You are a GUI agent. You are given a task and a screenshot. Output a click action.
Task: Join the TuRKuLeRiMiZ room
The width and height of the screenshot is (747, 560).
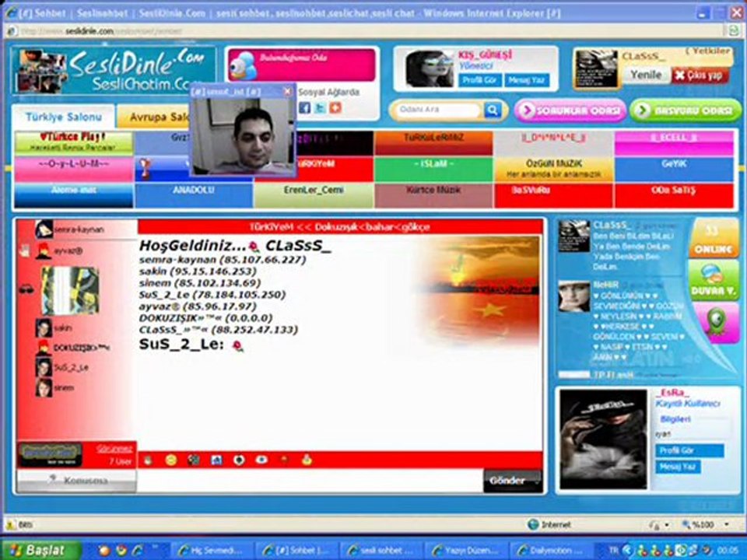[x=433, y=143]
